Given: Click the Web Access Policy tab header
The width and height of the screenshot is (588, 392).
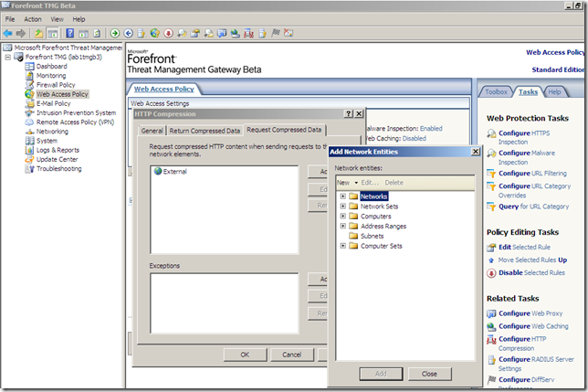Looking at the screenshot, I should pyautogui.click(x=163, y=89).
